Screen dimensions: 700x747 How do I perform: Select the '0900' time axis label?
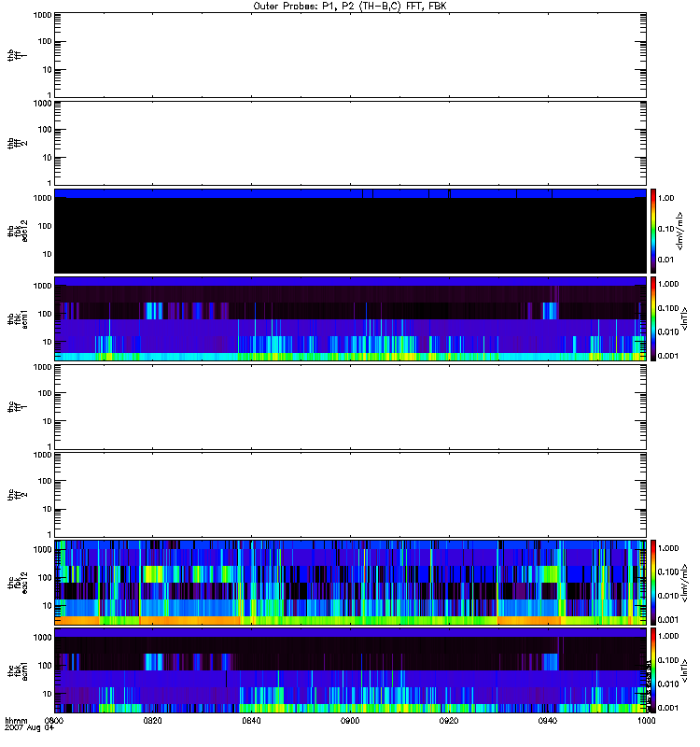[x=350, y=720]
